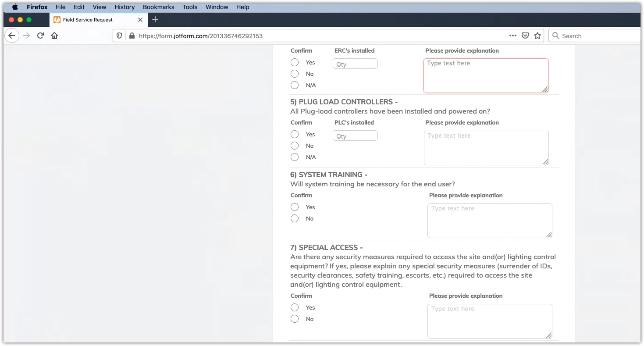Image resolution: width=644 pixels, height=346 pixels.
Task: Click the JotForm favicon on the tab
Action: pos(57,20)
